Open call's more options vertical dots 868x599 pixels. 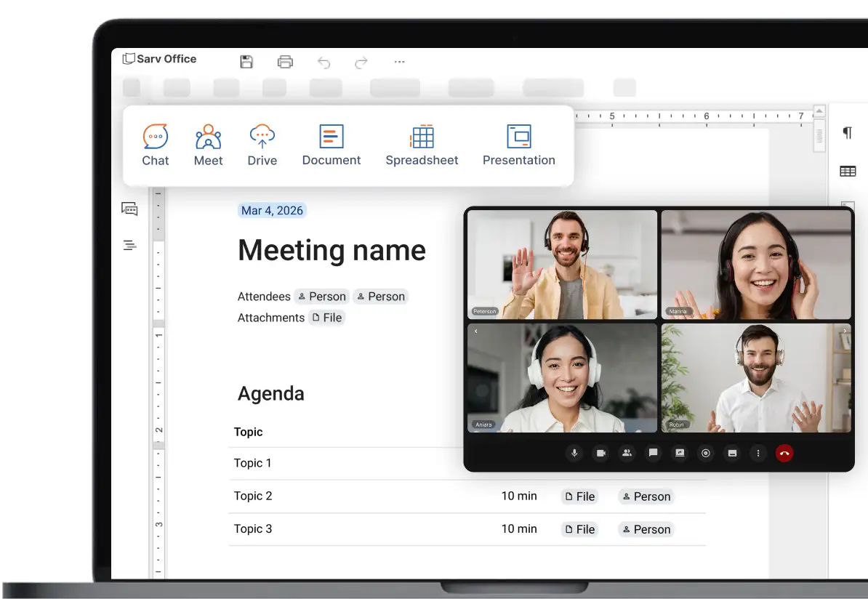click(x=758, y=453)
